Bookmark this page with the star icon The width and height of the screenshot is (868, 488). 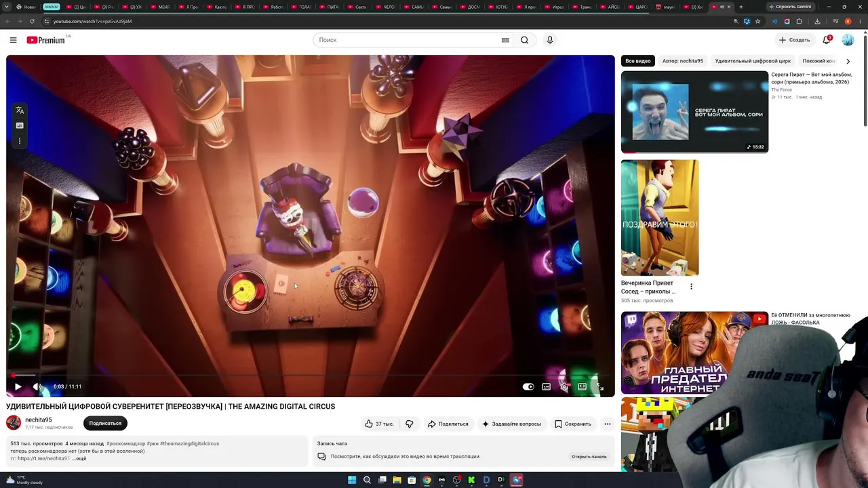[757, 21]
